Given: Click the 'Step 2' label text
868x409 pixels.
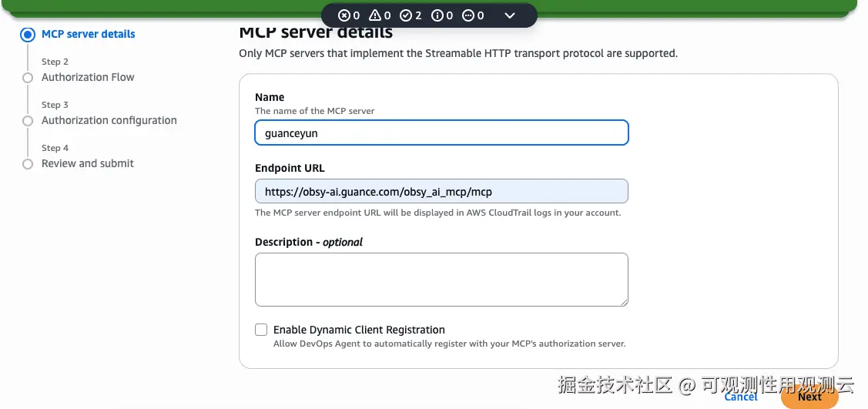Looking at the screenshot, I should (x=55, y=62).
